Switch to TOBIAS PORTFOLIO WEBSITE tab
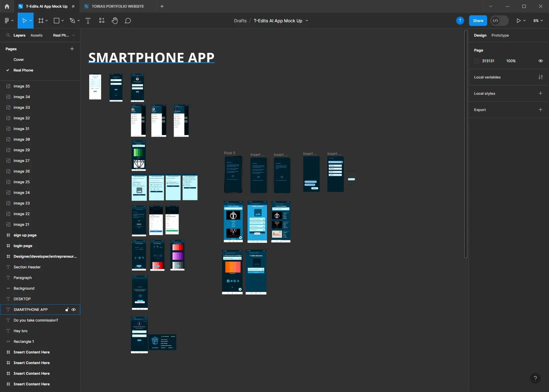 coord(118,6)
